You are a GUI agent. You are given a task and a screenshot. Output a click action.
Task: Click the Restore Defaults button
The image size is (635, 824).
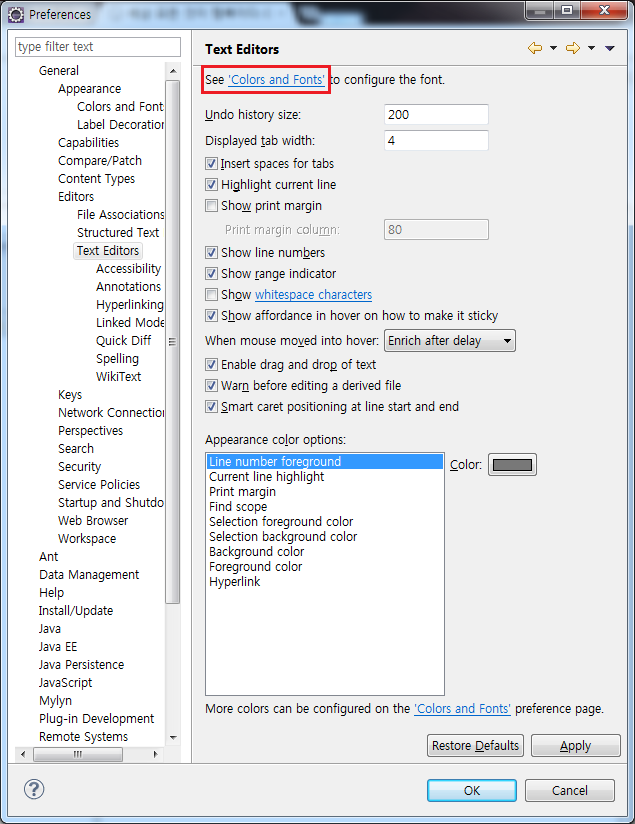click(x=475, y=746)
